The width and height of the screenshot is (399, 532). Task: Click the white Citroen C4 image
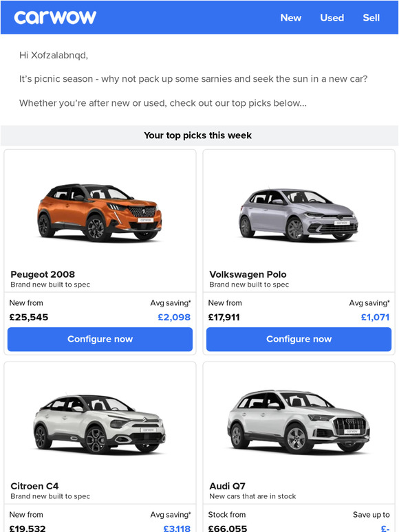click(99, 424)
